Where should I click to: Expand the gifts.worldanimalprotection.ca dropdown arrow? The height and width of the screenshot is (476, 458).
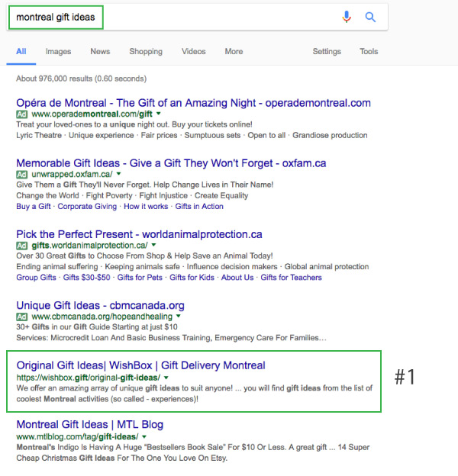click(153, 245)
